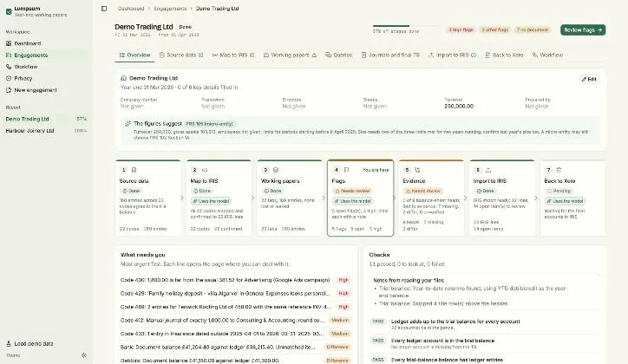Click Load demo data icon
Viewport: 628px width, 364px height.
9,343
